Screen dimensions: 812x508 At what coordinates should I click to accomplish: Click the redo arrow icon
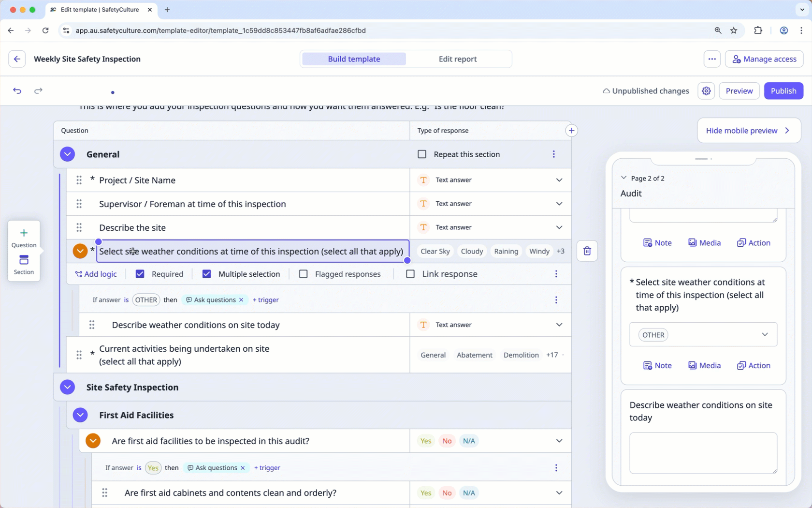coord(38,90)
